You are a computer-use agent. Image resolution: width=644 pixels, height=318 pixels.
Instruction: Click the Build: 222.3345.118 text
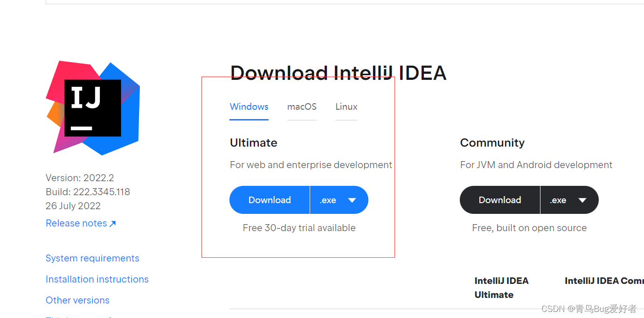pos(88,192)
